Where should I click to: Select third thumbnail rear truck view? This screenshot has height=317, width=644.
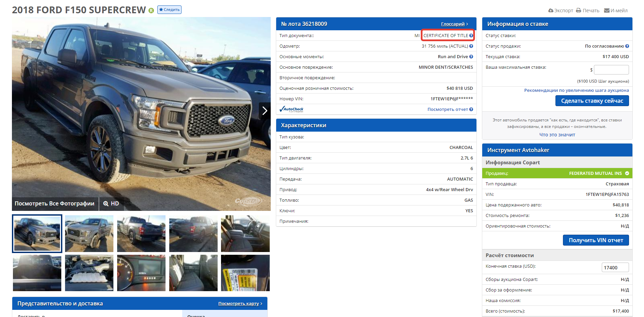tap(141, 234)
